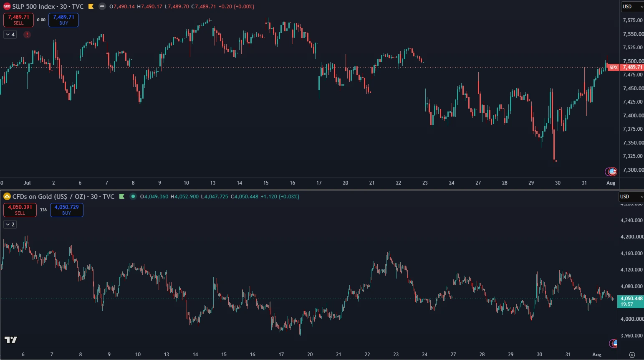Click the red exclamation alert icon
644x360 pixels.
click(27, 35)
